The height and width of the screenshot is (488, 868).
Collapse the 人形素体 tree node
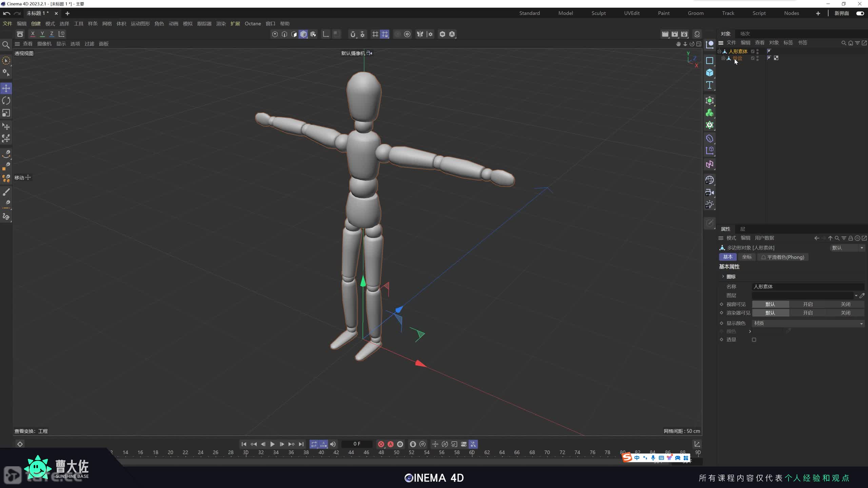click(719, 52)
